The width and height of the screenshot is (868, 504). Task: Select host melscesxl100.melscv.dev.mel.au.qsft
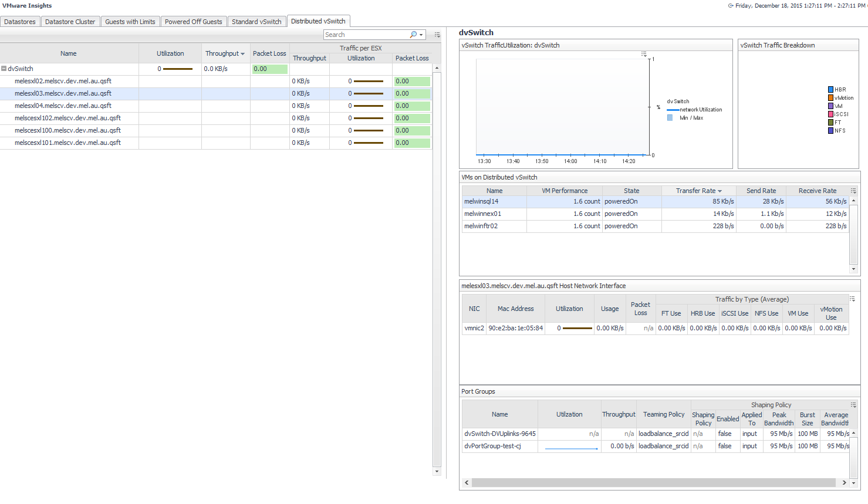[x=67, y=130]
